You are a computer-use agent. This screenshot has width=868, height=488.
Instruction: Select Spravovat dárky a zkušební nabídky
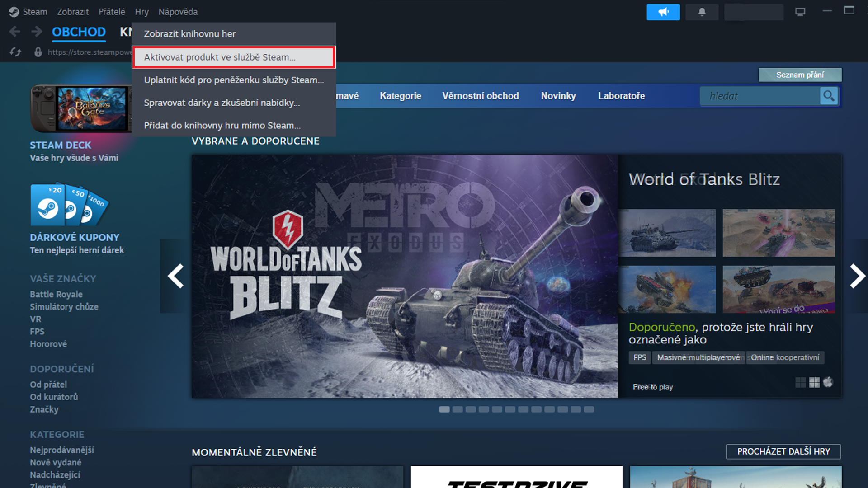point(234,103)
